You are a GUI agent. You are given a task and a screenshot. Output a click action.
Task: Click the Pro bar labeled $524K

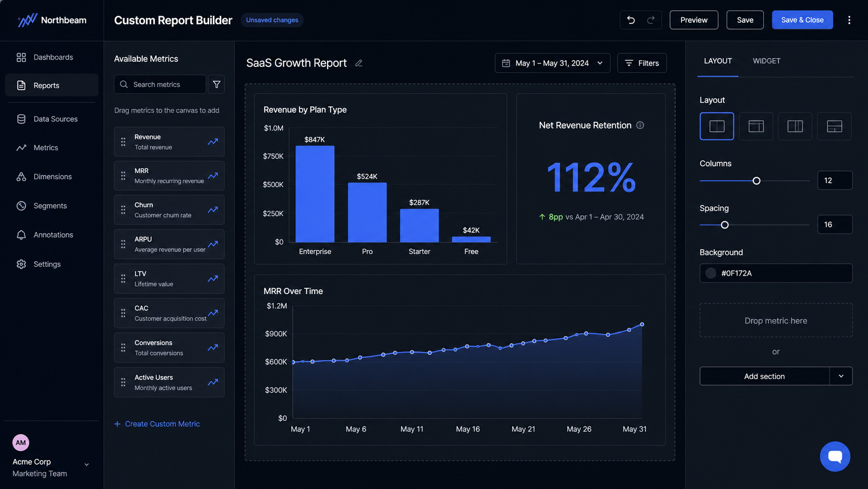point(367,213)
